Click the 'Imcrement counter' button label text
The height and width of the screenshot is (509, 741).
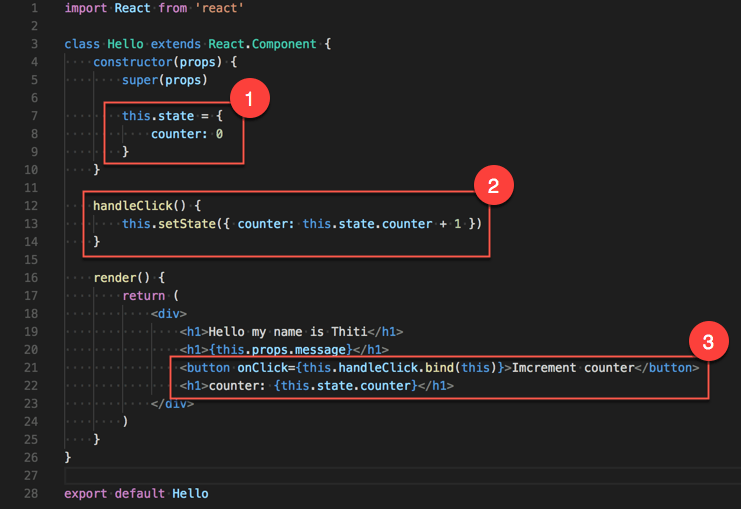(x=572, y=367)
